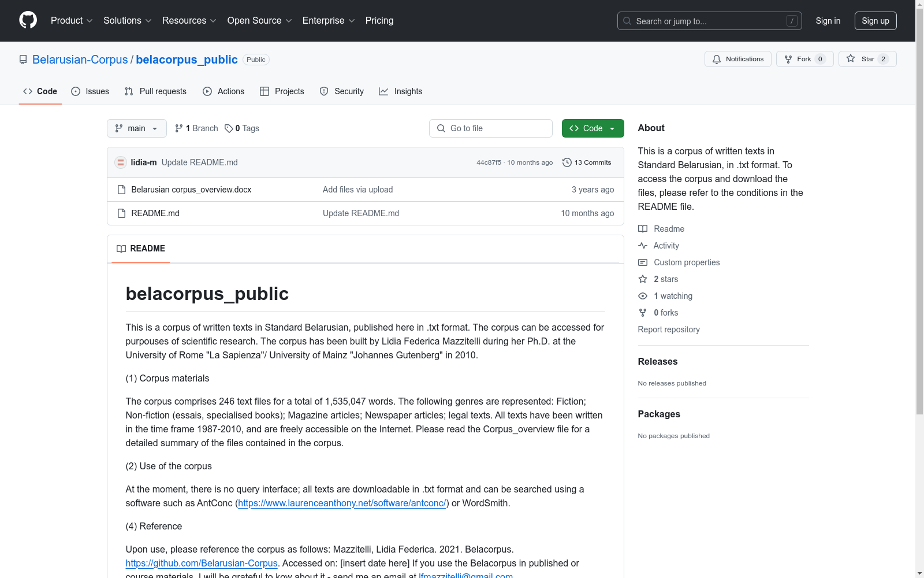The image size is (924, 578).
Task: Expand the Enterprise menu
Action: [329, 21]
